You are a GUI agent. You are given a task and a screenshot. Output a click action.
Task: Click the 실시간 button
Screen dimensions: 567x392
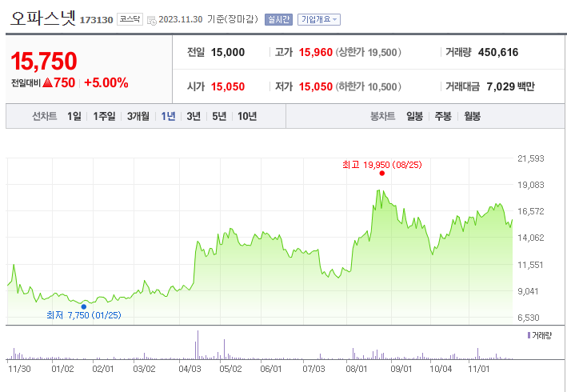pos(278,19)
